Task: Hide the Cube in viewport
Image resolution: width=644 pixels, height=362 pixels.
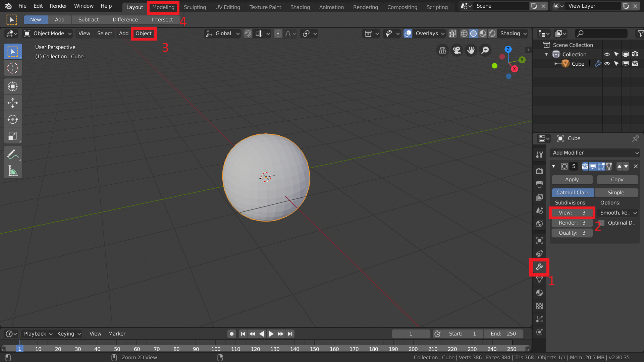Action: pos(607,64)
